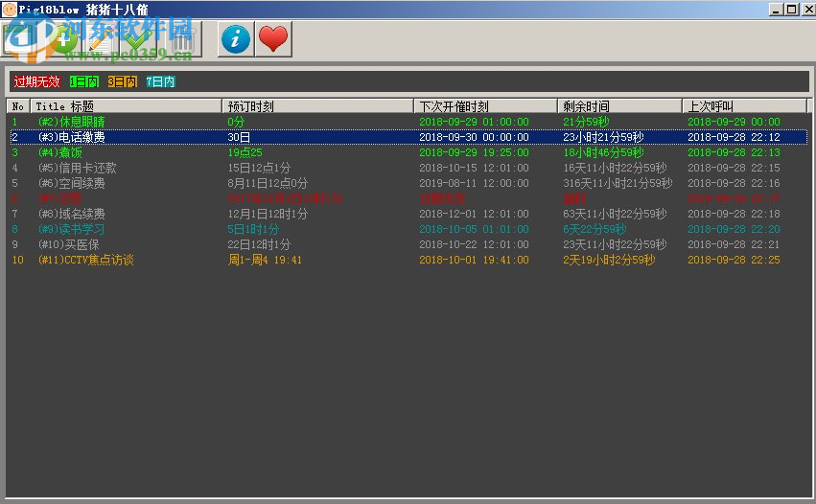The width and height of the screenshot is (816, 504).
Task: Click the 7日内 cyan legend tag
Action: (x=160, y=81)
